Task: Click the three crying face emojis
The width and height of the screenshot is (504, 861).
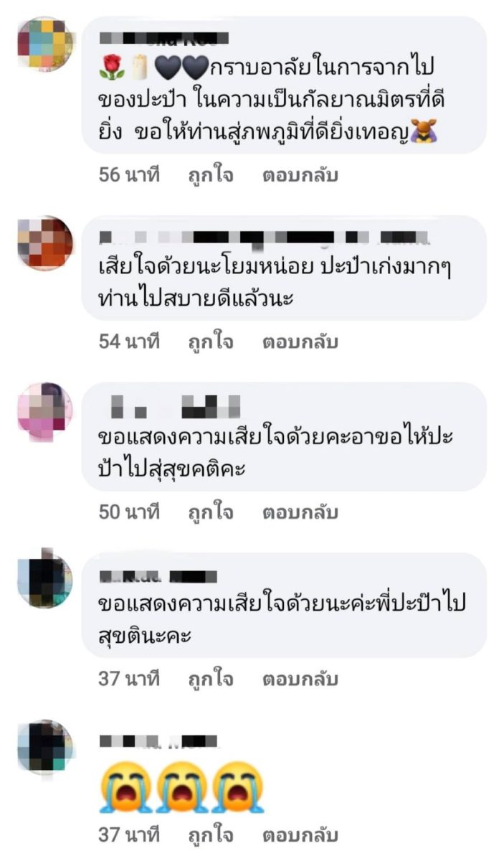Action: pyautogui.click(x=182, y=787)
